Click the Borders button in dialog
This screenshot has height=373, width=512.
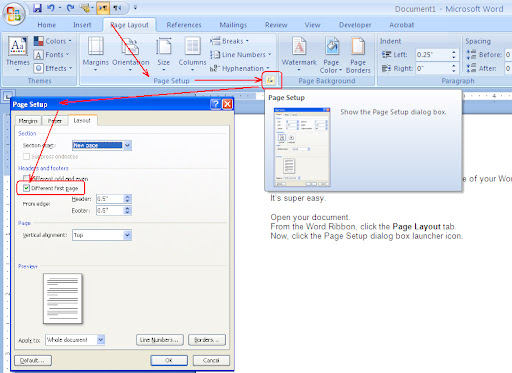(x=207, y=340)
